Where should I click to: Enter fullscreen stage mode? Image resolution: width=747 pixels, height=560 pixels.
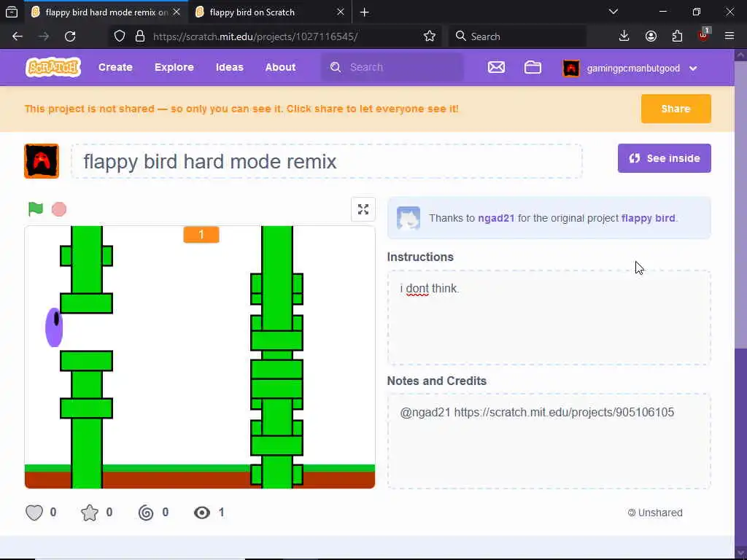tap(363, 209)
